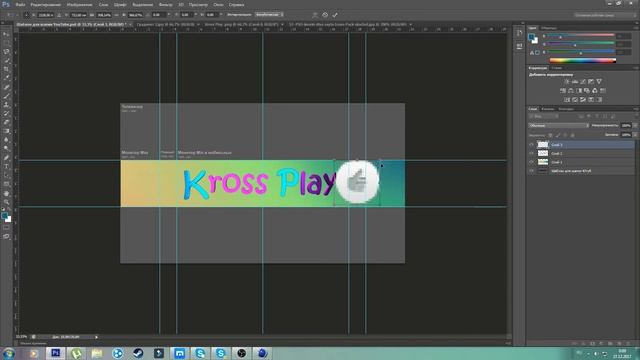Switch to the Каналы tab

coord(548,109)
